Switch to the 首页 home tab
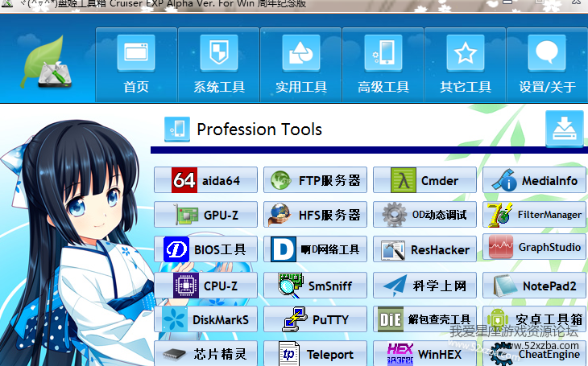This screenshot has height=366, width=588. click(135, 64)
